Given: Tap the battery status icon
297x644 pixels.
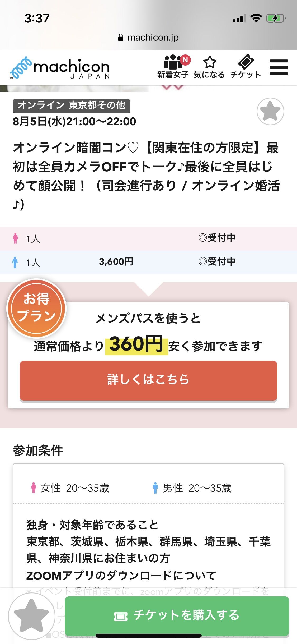Looking at the screenshot, I should click(276, 19).
